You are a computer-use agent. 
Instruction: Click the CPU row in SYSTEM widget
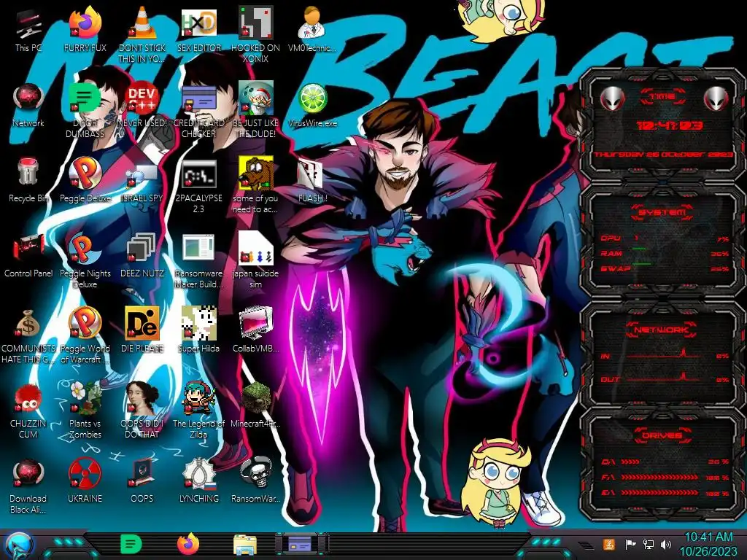665,238
